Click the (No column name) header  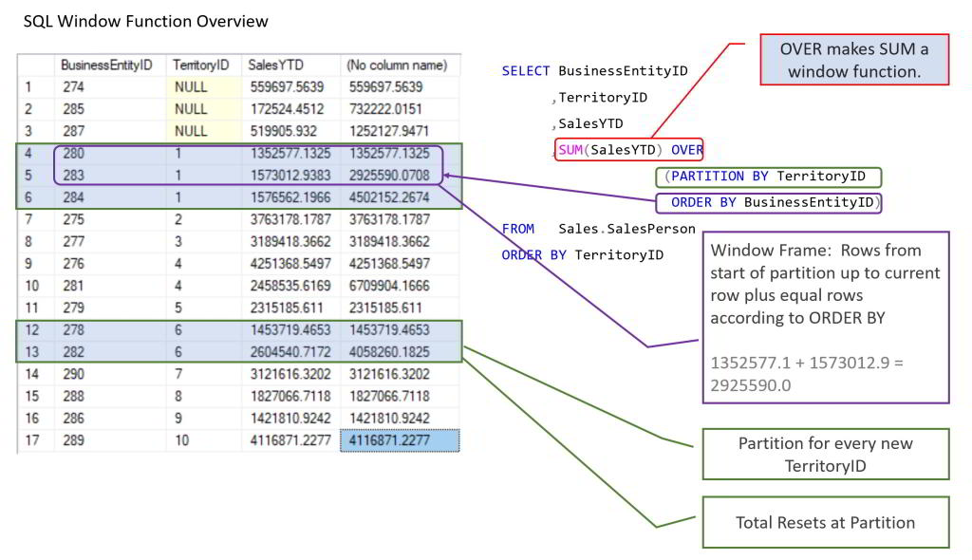[x=395, y=65]
